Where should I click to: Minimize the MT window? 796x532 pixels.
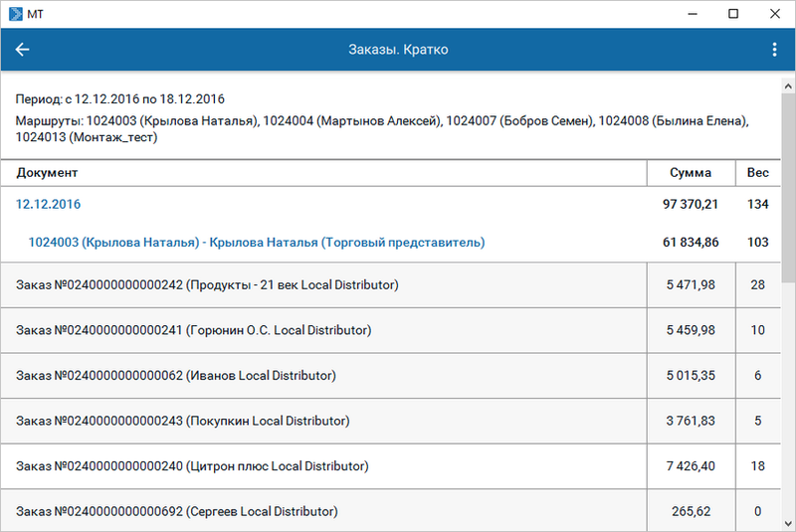click(x=691, y=14)
